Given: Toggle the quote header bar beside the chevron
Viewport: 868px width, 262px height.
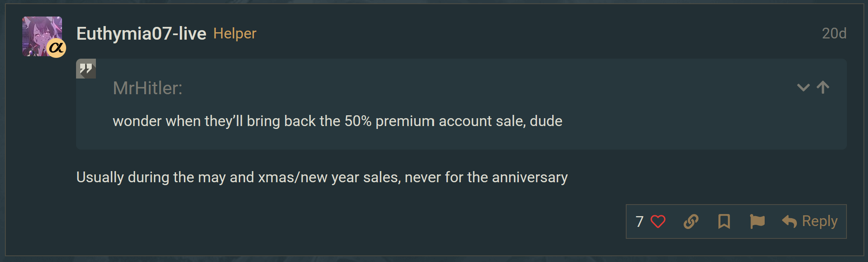Looking at the screenshot, I should [455, 88].
